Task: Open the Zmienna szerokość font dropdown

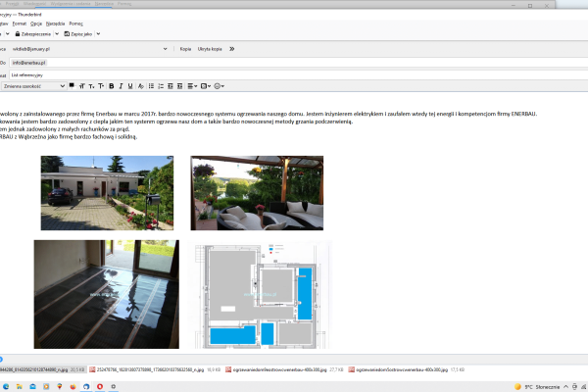Action: 33,86
